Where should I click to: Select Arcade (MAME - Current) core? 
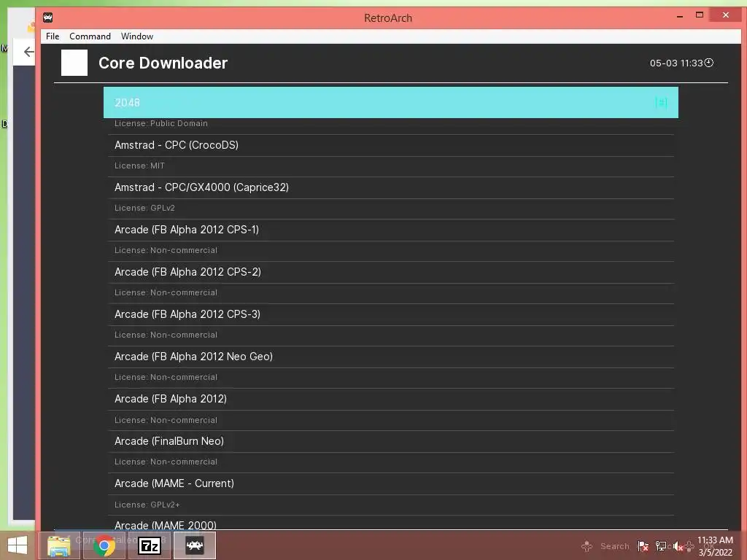[x=391, y=484]
